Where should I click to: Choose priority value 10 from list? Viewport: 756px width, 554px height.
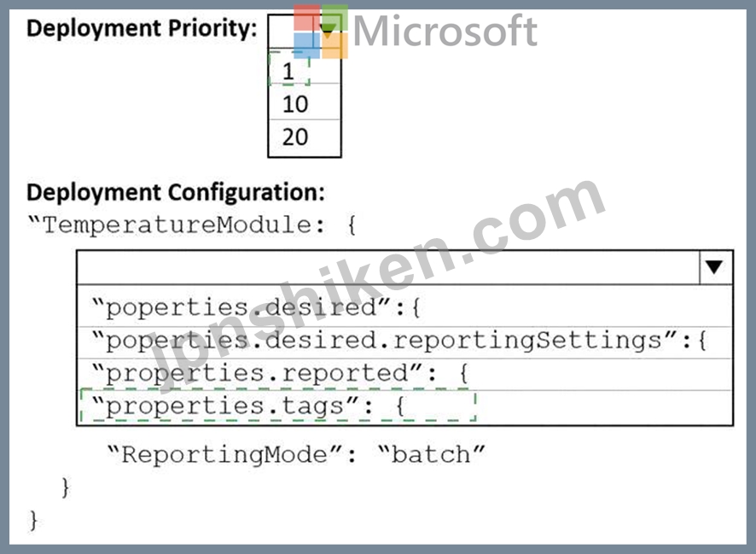(305, 103)
